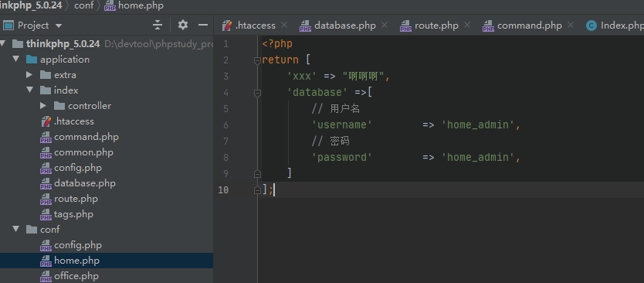Image resolution: width=644 pixels, height=283 pixels.
Task: Switch to the database.php editor tab
Action: [344, 26]
